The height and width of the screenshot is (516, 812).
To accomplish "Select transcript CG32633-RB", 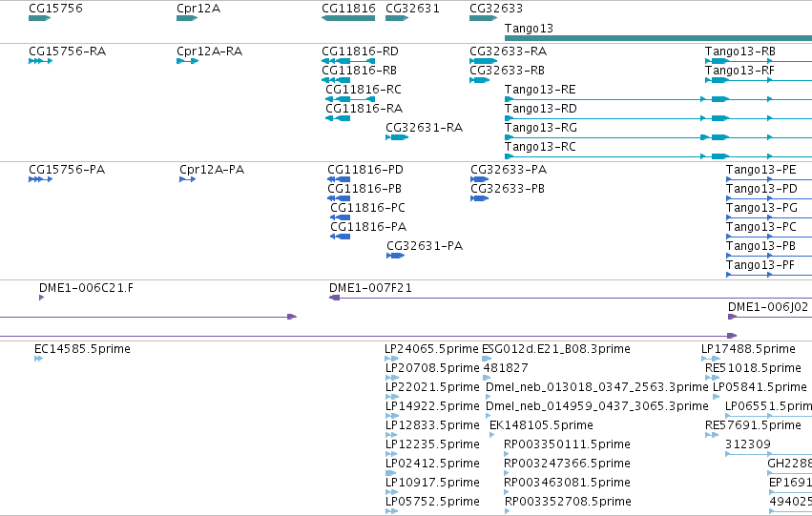I will (x=507, y=71).
